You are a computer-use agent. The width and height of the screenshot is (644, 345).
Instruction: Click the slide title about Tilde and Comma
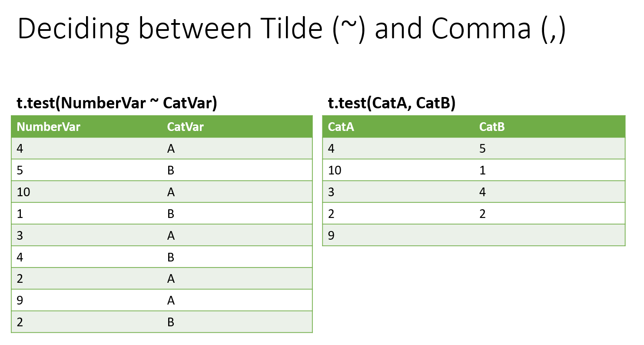pyautogui.click(x=292, y=29)
